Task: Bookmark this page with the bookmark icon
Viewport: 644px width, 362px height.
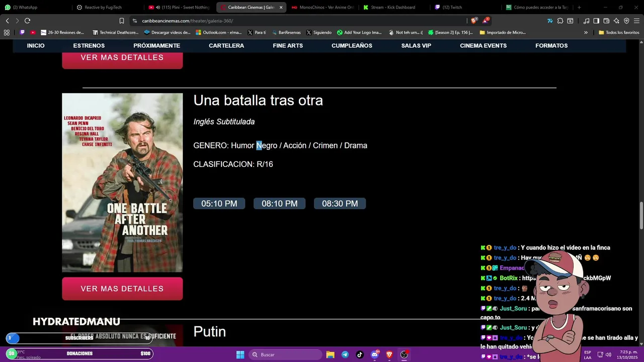Action: pos(122,21)
